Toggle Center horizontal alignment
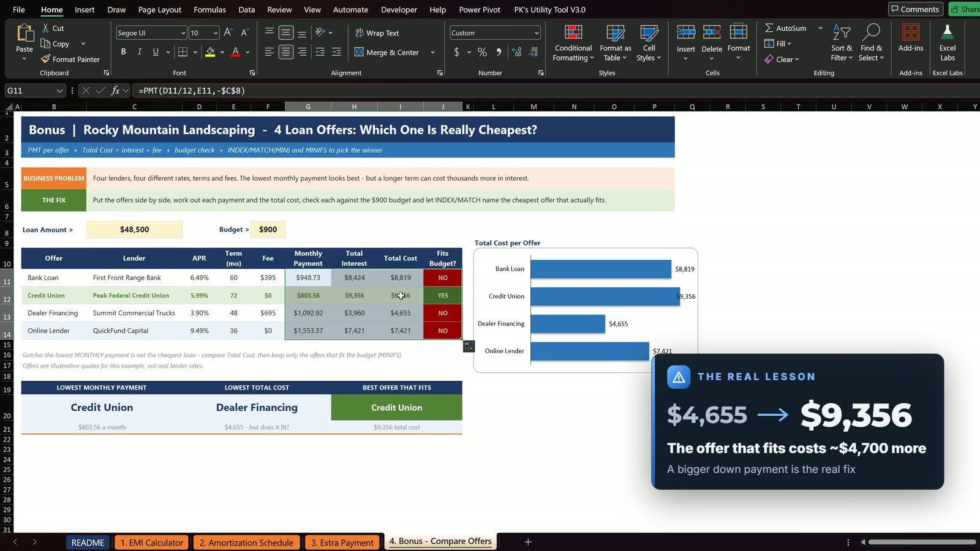This screenshot has height=551, width=980. point(285,53)
